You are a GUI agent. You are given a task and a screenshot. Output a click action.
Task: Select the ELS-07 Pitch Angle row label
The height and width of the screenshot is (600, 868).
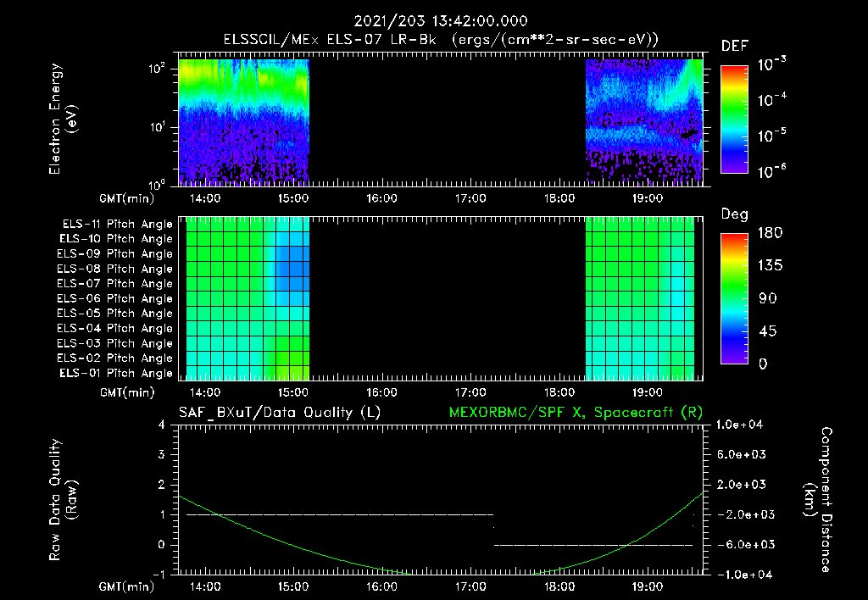point(114,283)
